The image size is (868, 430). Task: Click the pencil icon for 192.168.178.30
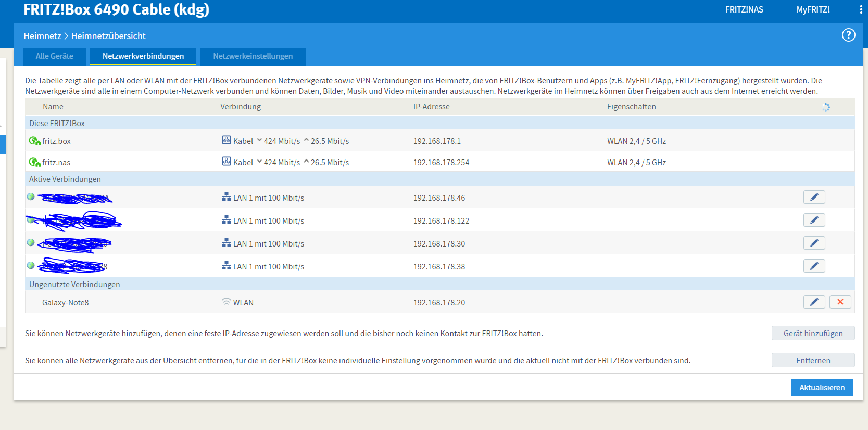coord(814,243)
